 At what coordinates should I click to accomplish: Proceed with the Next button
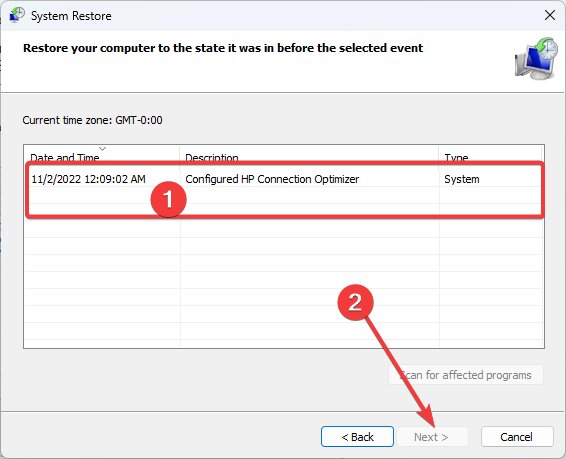tap(432, 437)
